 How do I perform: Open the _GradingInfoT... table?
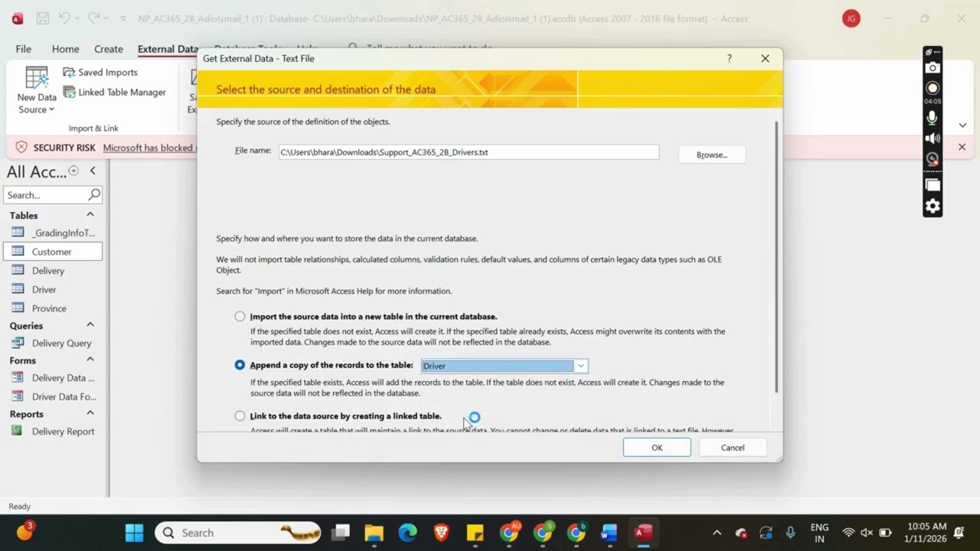(54, 233)
